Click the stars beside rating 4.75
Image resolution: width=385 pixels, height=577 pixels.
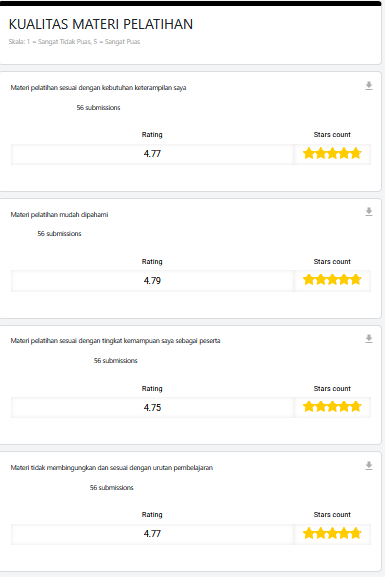tap(332, 407)
